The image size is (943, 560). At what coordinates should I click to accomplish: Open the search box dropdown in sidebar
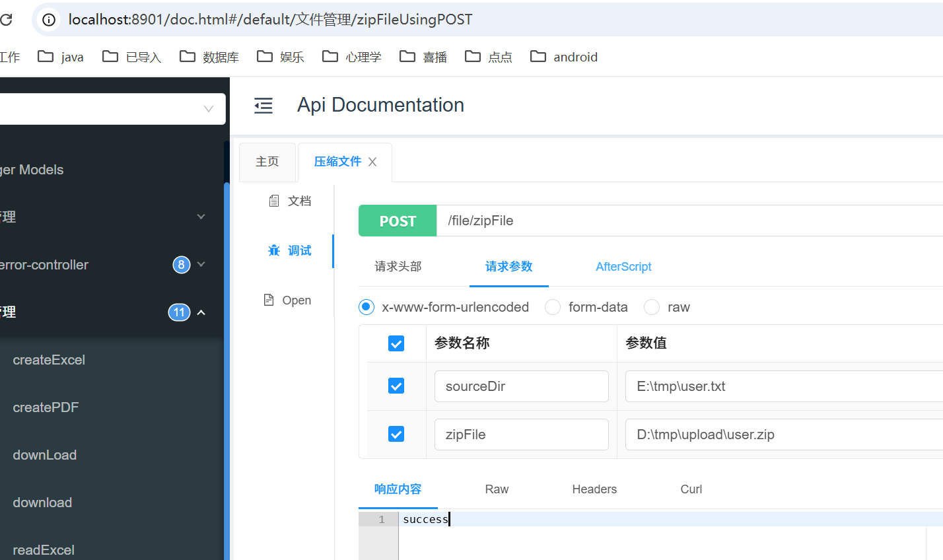[x=209, y=108]
